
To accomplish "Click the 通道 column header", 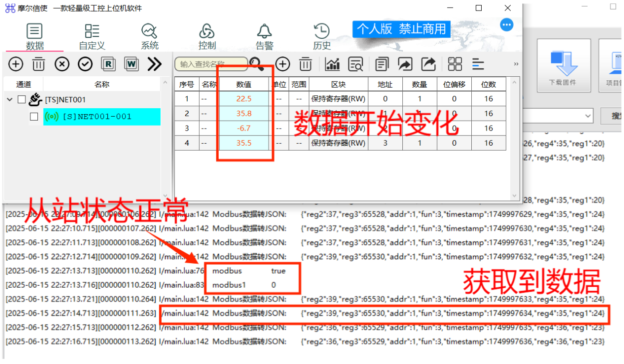I will [x=23, y=84].
